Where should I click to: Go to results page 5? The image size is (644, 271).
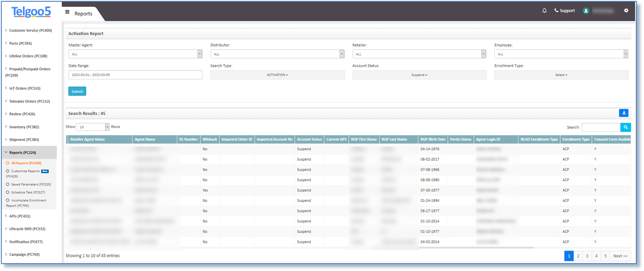(605, 256)
